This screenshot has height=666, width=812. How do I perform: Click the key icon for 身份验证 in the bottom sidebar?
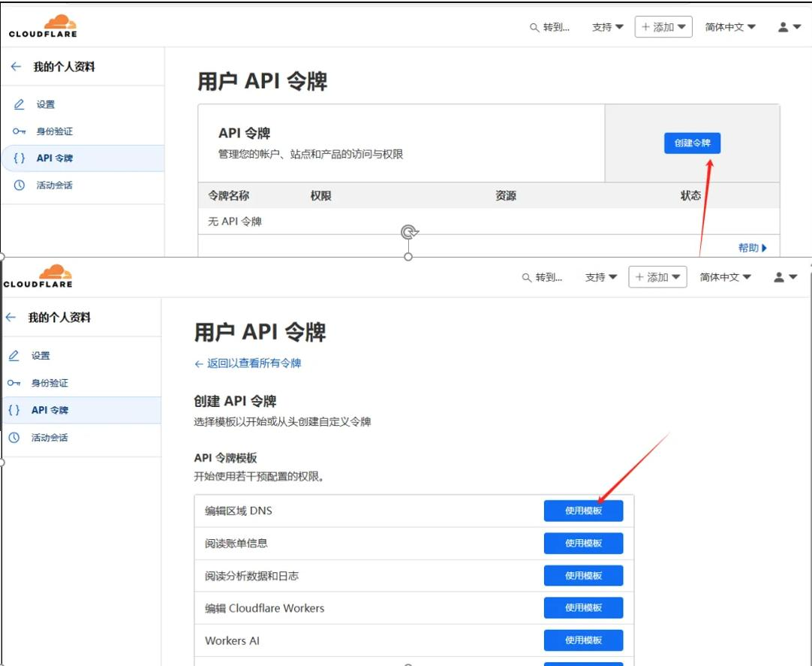coord(14,383)
